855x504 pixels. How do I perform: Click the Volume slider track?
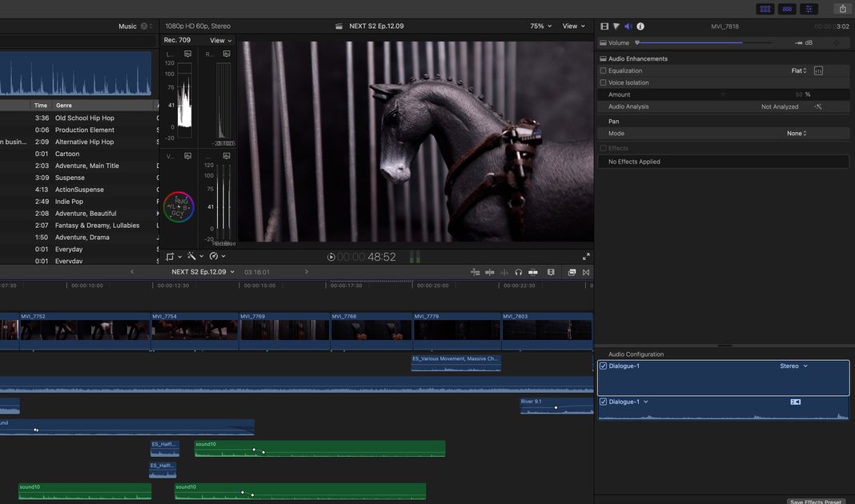click(704, 42)
